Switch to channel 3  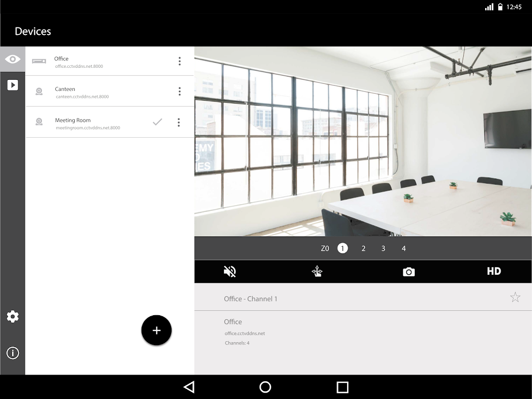pyautogui.click(x=383, y=248)
